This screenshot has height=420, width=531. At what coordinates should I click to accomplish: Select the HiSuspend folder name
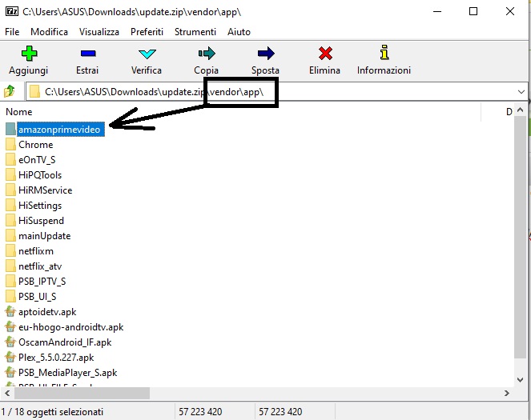pyautogui.click(x=42, y=221)
